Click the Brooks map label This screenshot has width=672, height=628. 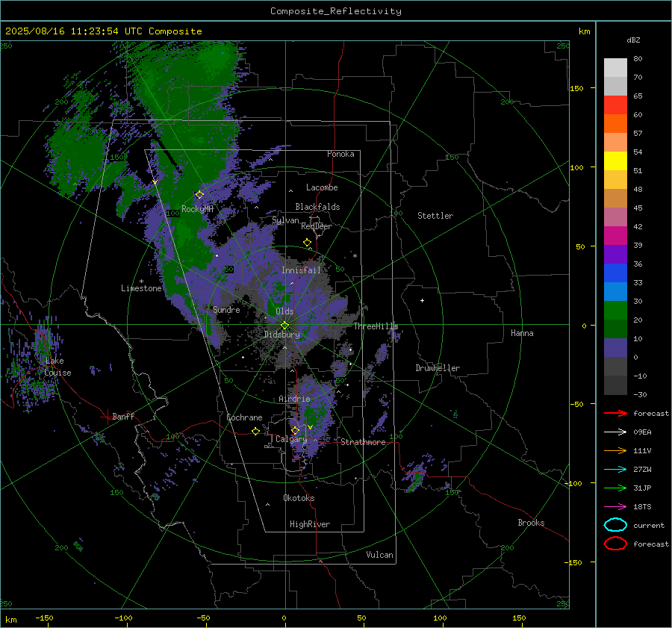pos(531,523)
